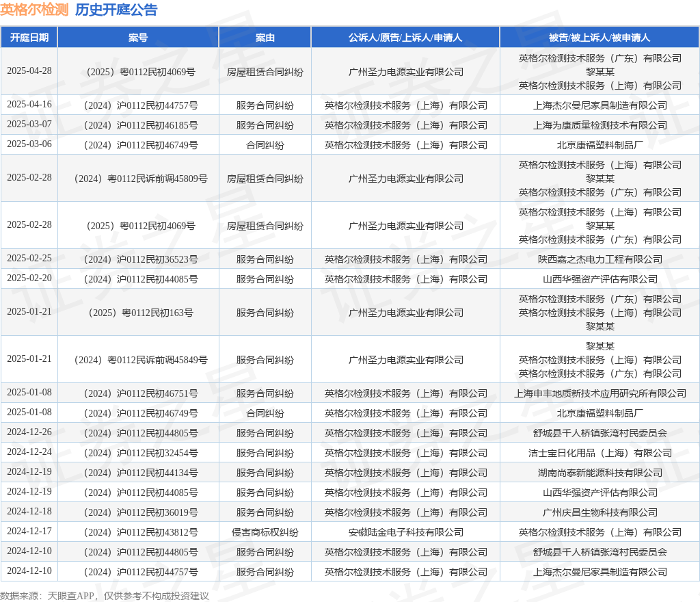Click 北京康福塑料制品厂 in 2025-01-08 row
The height and width of the screenshot is (602, 700).
(600, 413)
